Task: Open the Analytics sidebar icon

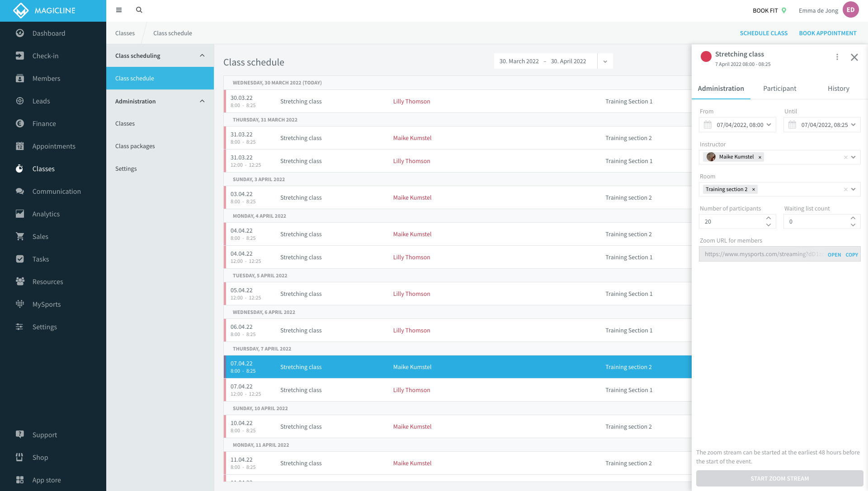Action: point(20,214)
